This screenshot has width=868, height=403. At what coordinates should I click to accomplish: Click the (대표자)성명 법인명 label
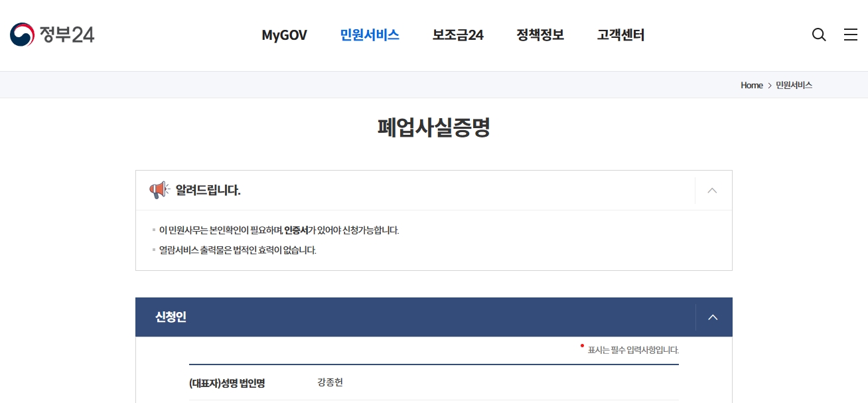227,384
